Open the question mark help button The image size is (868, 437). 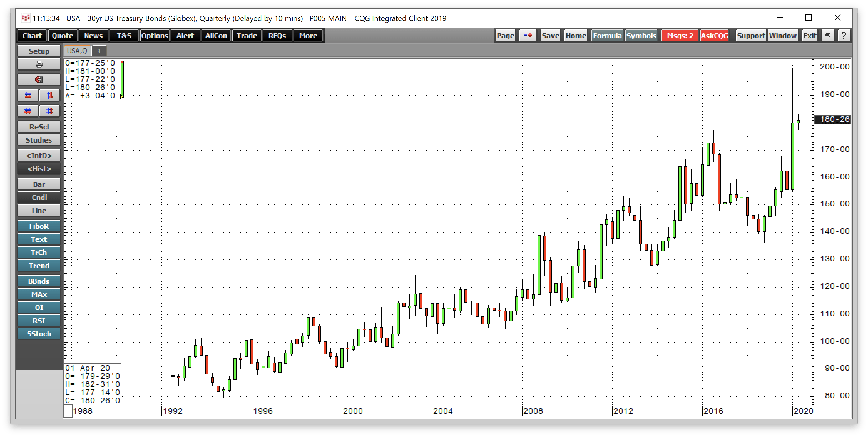point(844,35)
